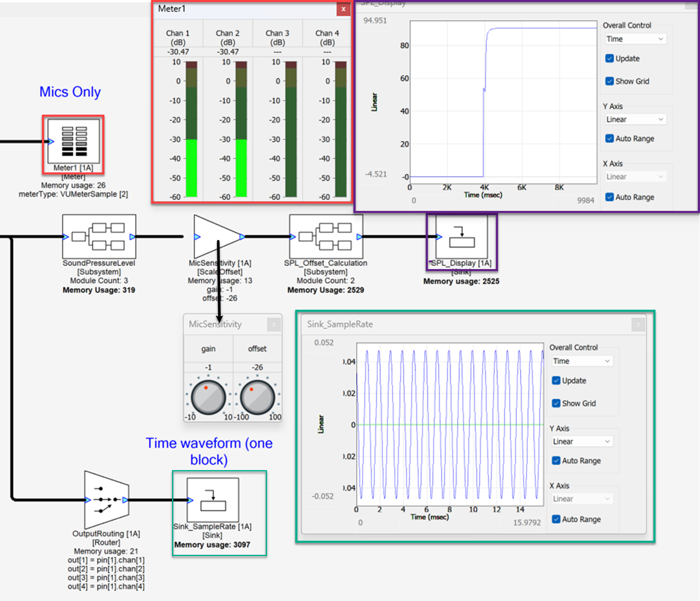Disable Show Grid in Sink_SampleRate panel
Viewport: 700px width, 601px height.
pyautogui.click(x=556, y=403)
